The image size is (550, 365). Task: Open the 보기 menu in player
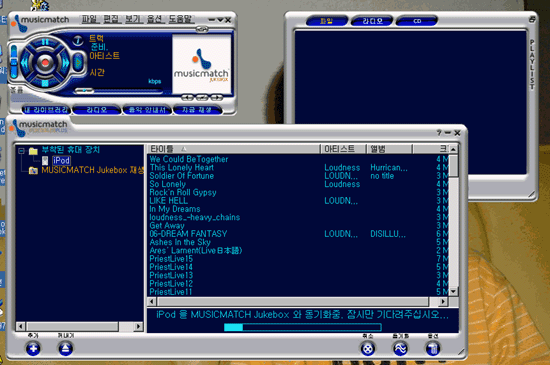tap(133, 19)
